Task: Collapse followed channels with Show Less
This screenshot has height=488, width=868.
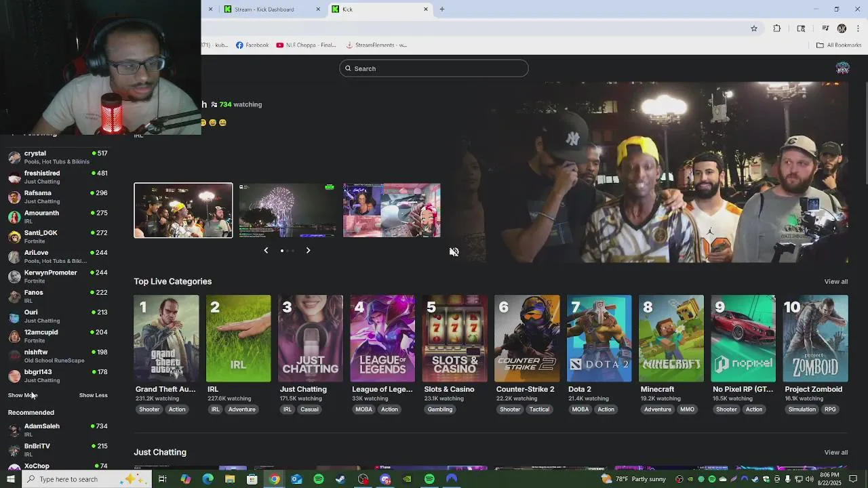Action: (93, 395)
